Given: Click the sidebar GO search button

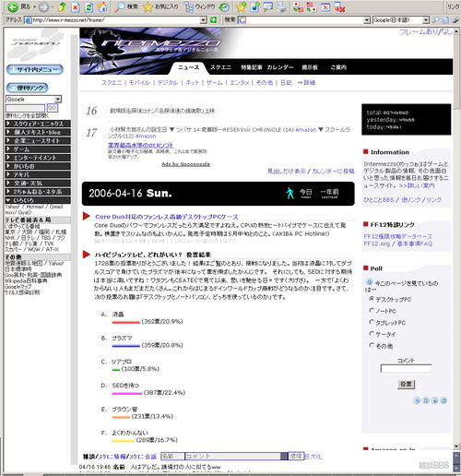Looking at the screenshot, I should tap(52, 108).
